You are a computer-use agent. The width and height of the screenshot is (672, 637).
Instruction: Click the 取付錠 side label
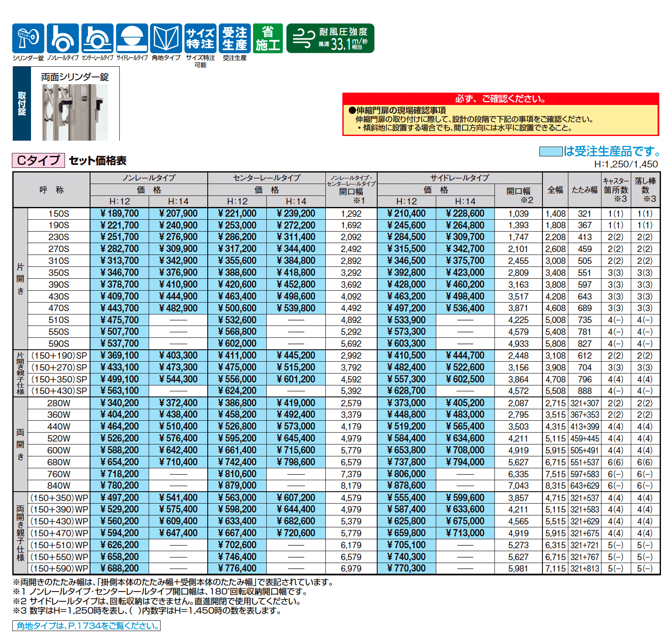[22, 104]
